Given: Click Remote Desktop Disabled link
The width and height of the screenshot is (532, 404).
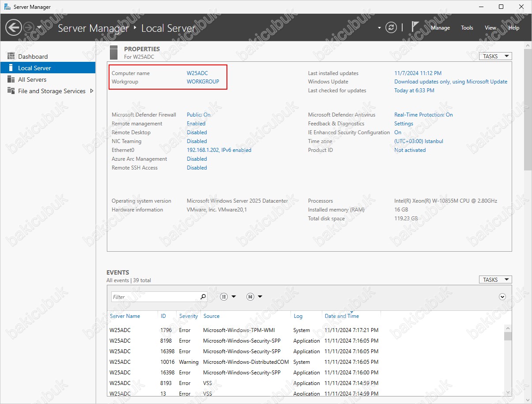Looking at the screenshot, I should pos(196,132).
